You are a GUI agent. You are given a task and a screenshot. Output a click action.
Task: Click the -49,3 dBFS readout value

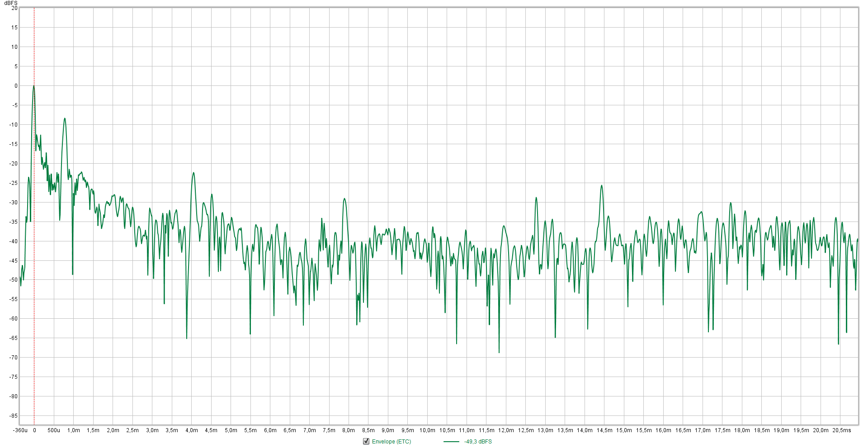click(x=478, y=442)
